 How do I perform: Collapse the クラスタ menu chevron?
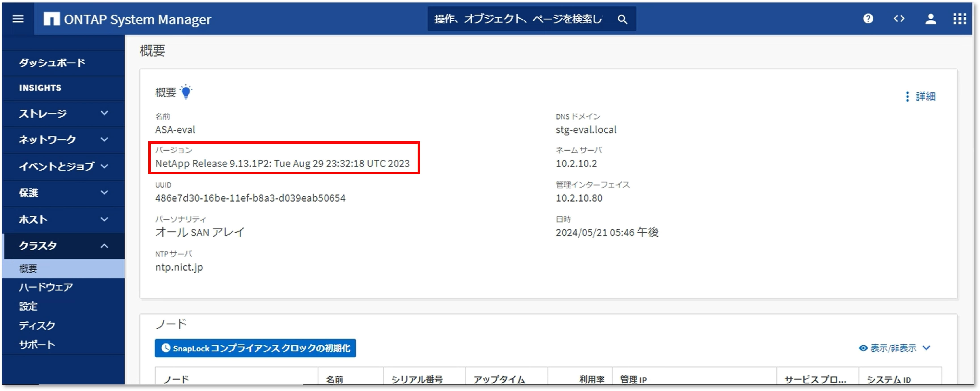[104, 246]
